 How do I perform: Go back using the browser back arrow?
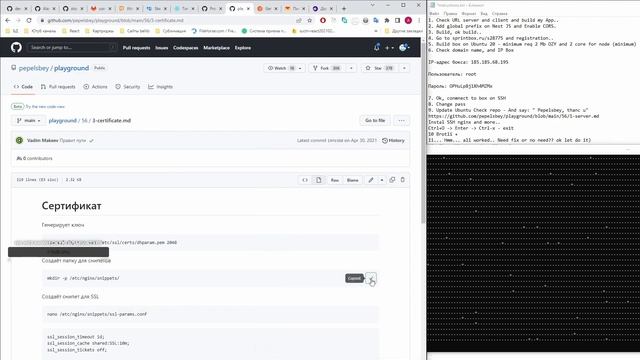coord(8,20)
